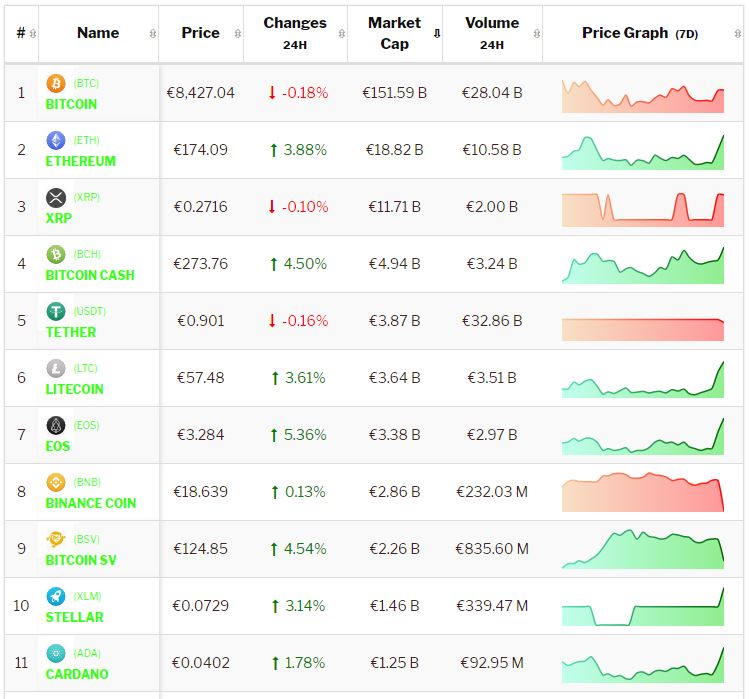Viewport: 749px width, 699px height.
Task: Click the Tether logo icon
Action: tap(56, 312)
